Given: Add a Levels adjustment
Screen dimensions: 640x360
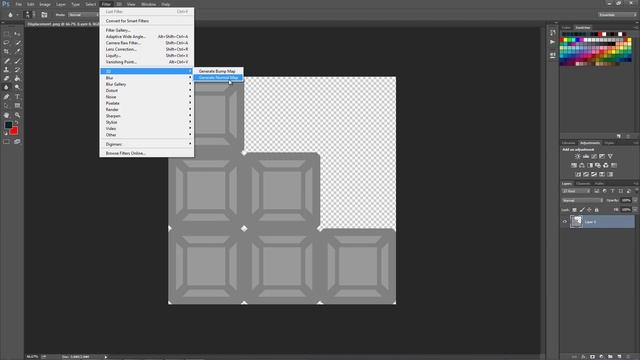Looking at the screenshot, I should [586, 156].
